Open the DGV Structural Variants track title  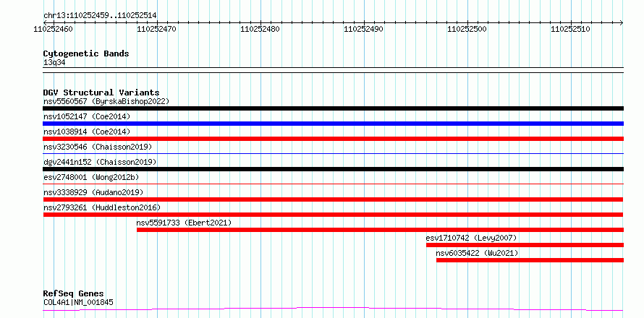pyautogui.click(x=101, y=93)
